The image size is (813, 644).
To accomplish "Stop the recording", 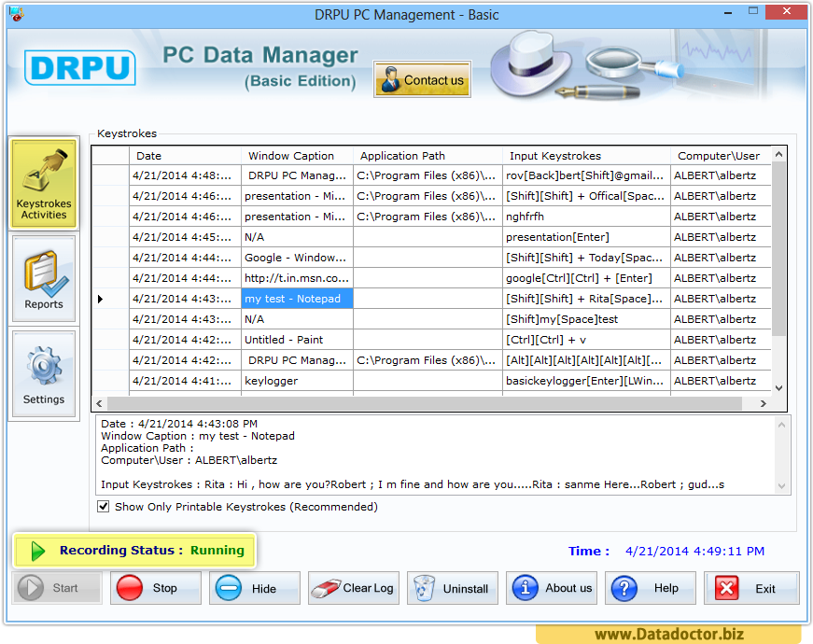I will [x=156, y=588].
